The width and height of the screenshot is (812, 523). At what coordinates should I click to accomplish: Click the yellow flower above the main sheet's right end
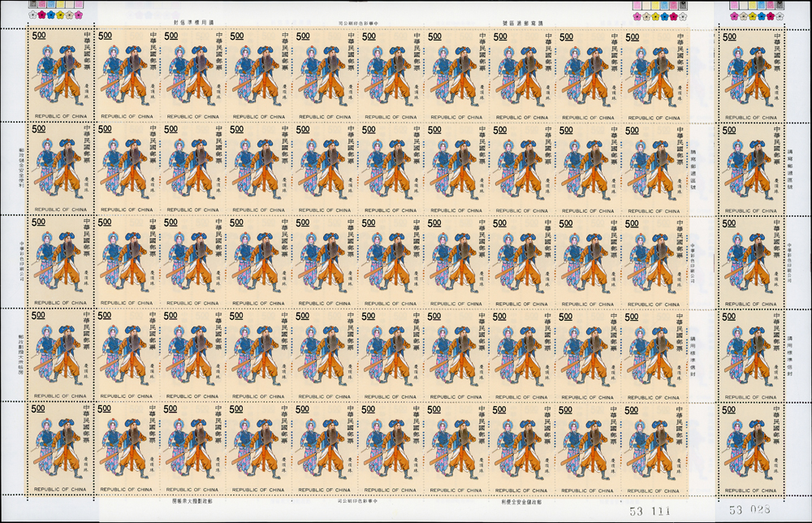pyautogui.click(x=655, y=16)
